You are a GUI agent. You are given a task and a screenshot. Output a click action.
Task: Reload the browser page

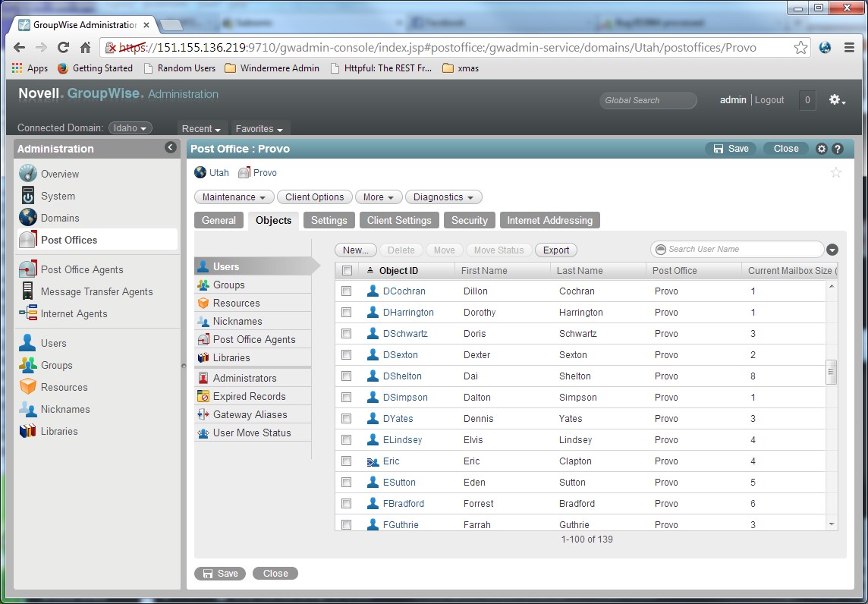64,48
